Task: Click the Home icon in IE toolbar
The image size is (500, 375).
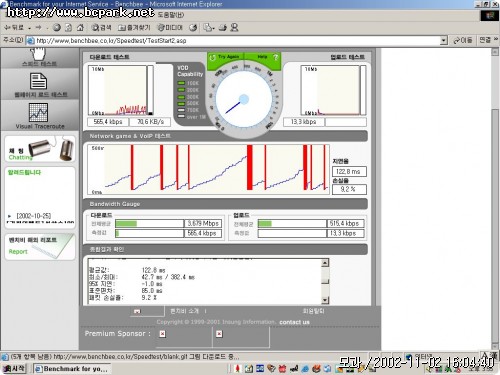Action: pos(80,28)
